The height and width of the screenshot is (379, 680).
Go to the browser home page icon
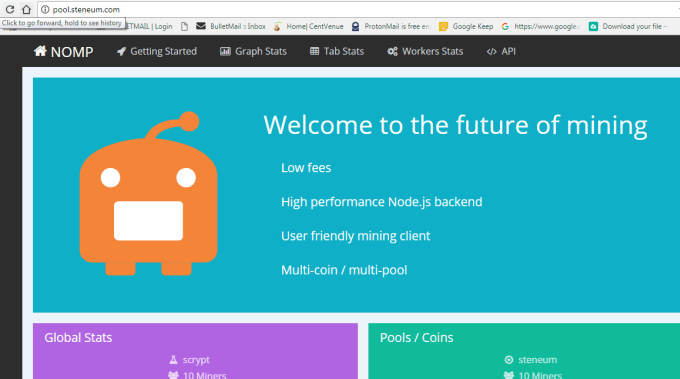(26, 9)
